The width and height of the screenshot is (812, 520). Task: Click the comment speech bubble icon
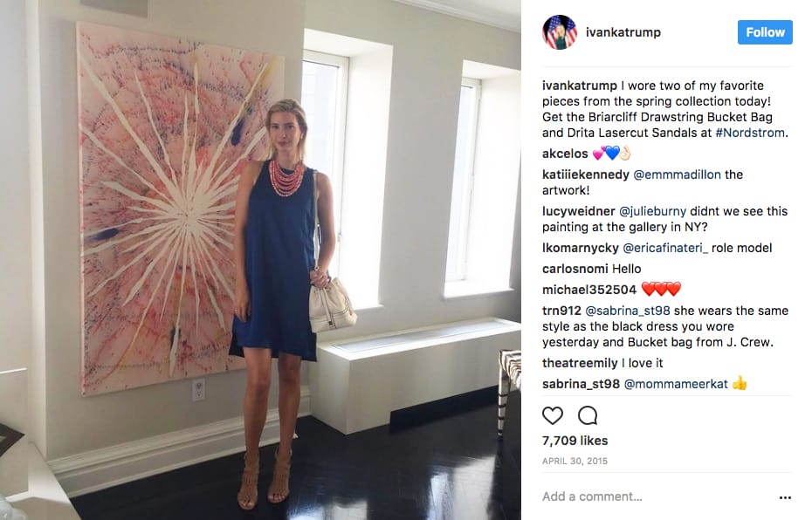click(588, 415)
